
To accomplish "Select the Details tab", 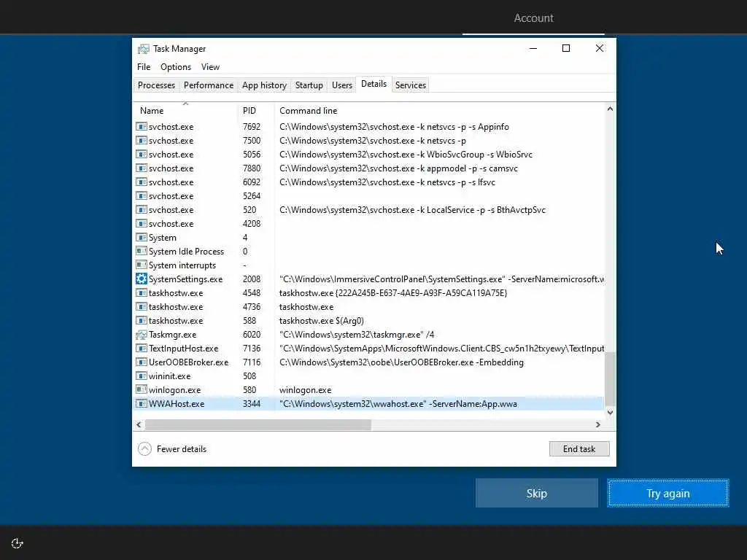I will [374, 85].
